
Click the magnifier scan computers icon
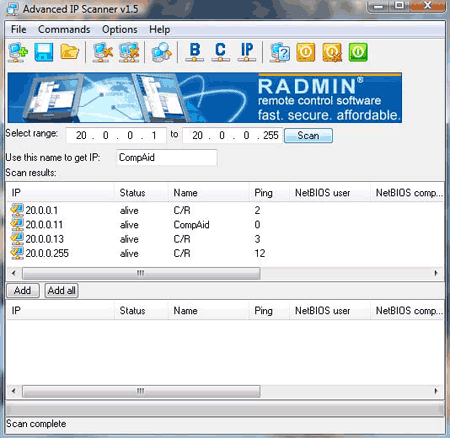(x=161, y=52)
